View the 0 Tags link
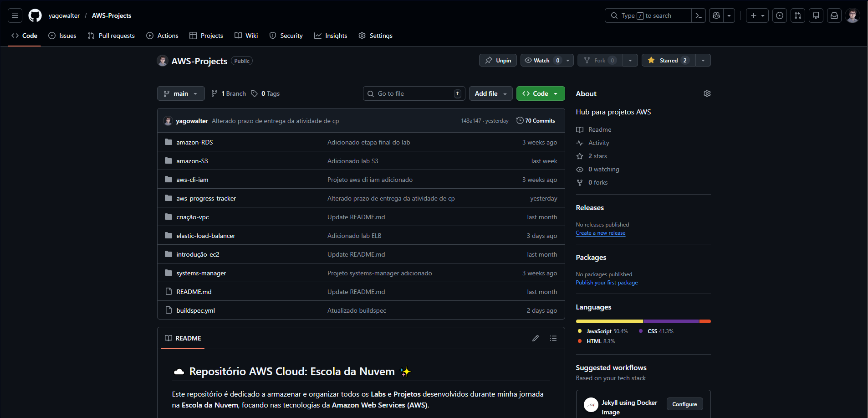 point(266,93)
